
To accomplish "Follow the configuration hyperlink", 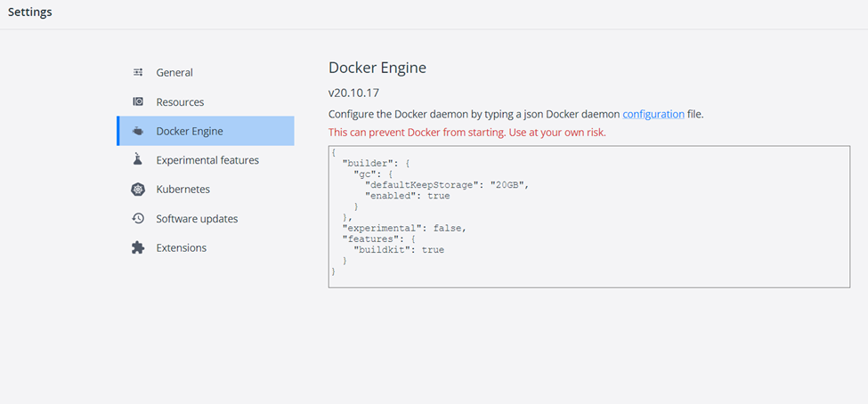I will [653, 115].
